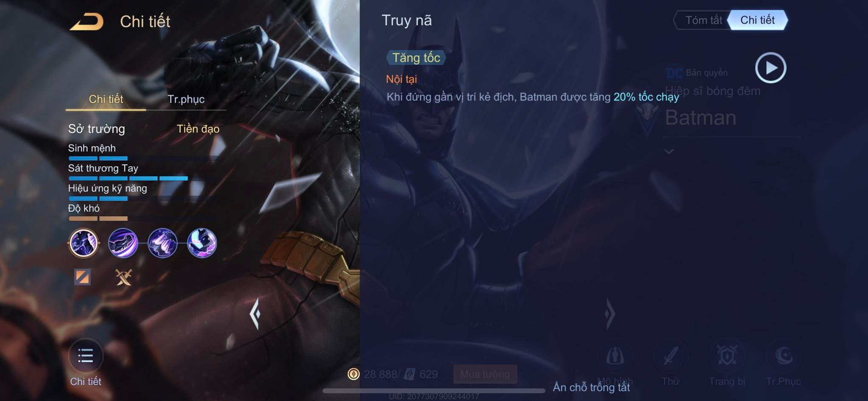Expand the chevron below Batman name
Viewport: 868px width, 401px height.
[669, 151]
